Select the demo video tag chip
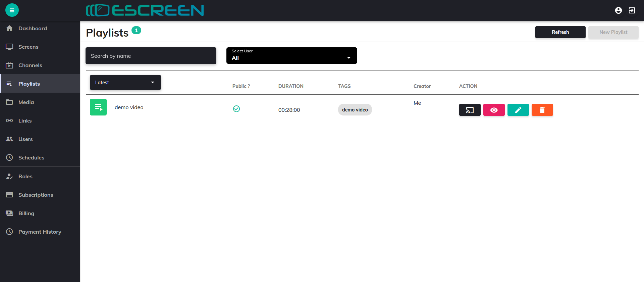644x282 pixels. [355, 110]
